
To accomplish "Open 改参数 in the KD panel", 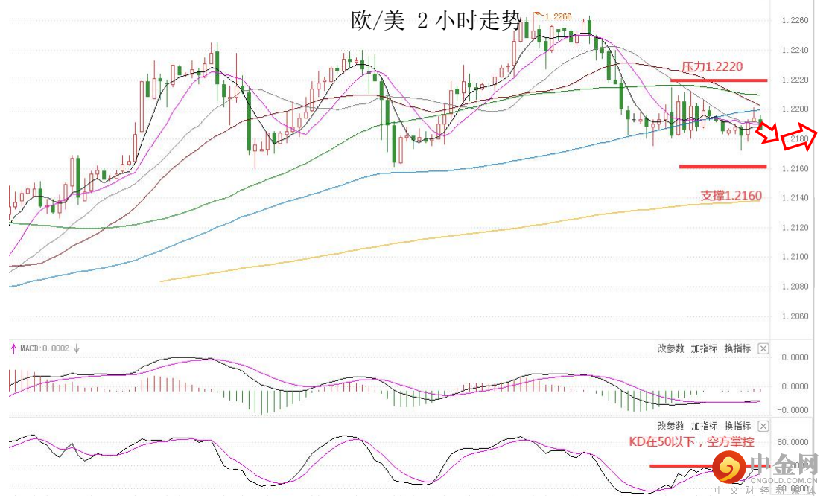I will [670, 427].
